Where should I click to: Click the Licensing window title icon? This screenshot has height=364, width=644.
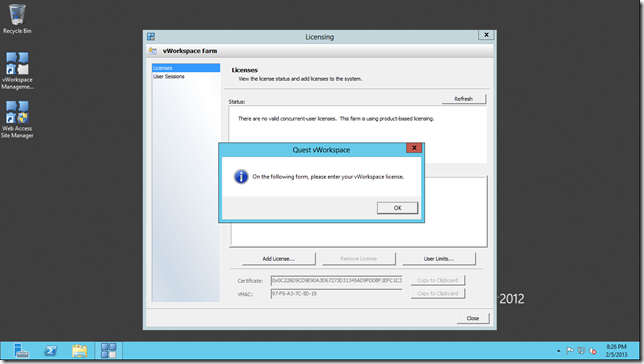151,37
